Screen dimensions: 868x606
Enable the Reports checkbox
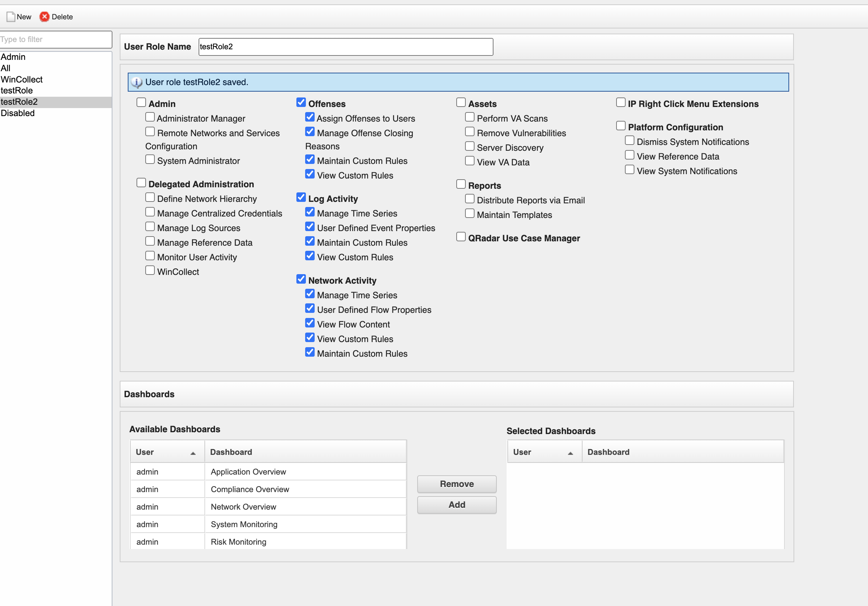click(461, 184)
